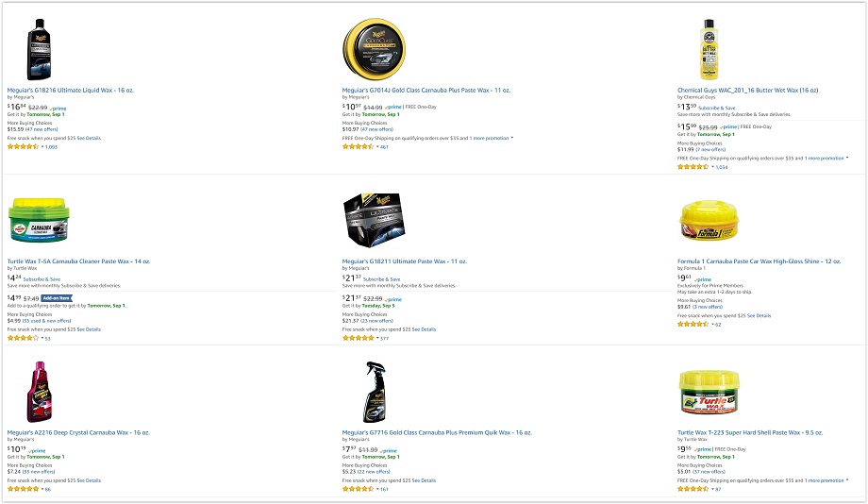The height and width of the screenshot is (504, 868).
Task: Open the 161 reviews count for Meguiar's G7716
Action: click(383, 489)
